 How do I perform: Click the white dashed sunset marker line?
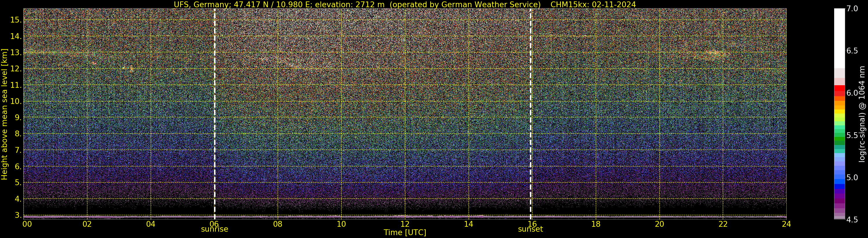click(x=530, y=114)
